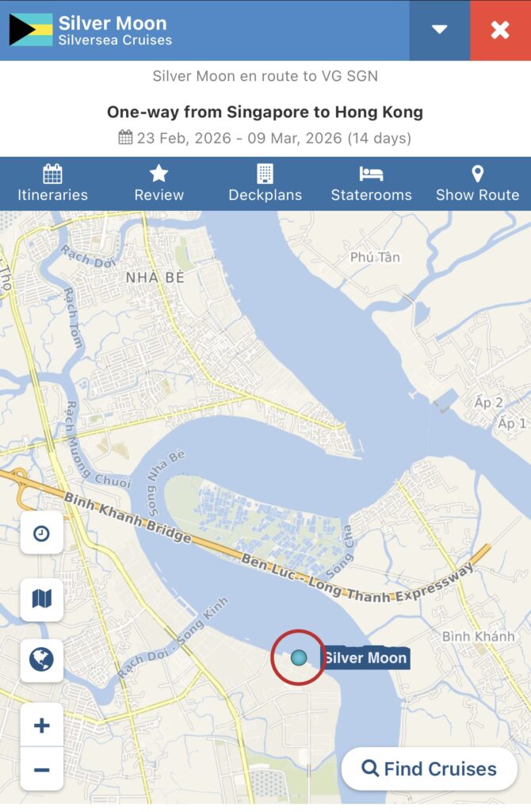Image resolution: width=531 pixels, height=812 pixels.
Task: Click the Silver Moon map label
Action: 366,657
